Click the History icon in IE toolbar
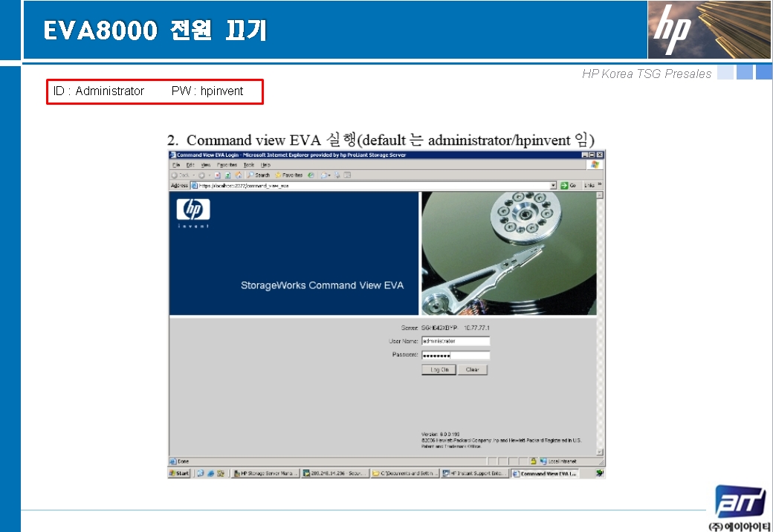The height and width of the screenshot is (532, 773). pyautogui.click(x=311, y=175)
